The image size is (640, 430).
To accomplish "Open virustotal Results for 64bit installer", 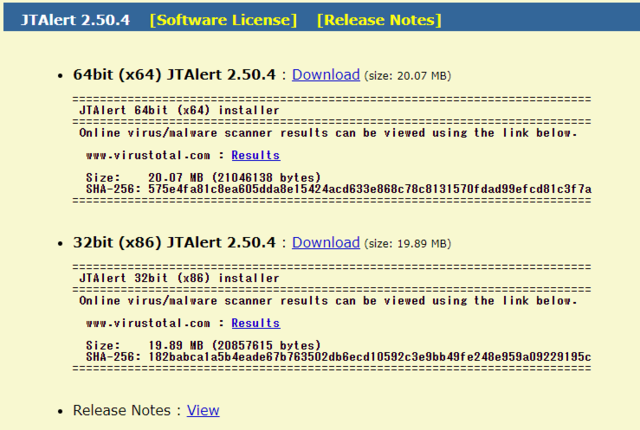I will tap(256, 155).
